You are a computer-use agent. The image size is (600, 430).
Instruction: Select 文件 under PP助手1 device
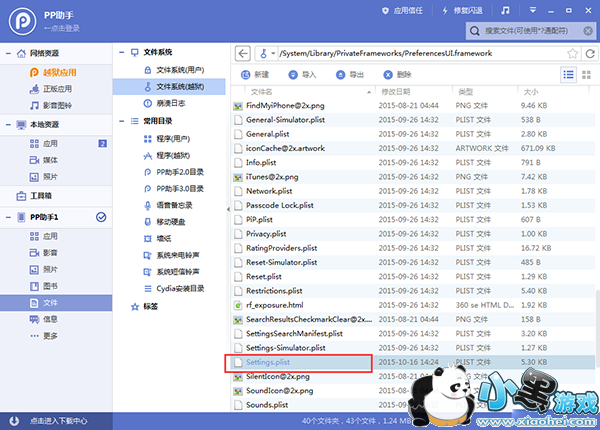coord(56,303)
